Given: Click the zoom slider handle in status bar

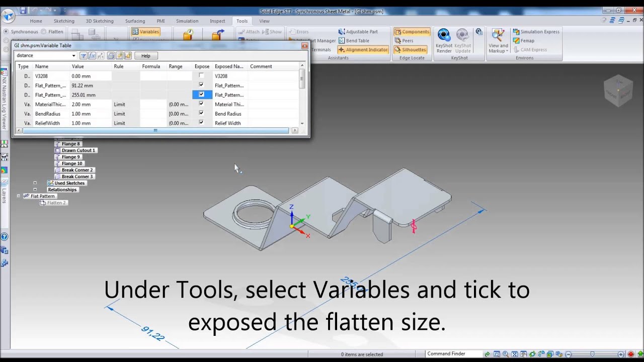Looking at the screenshot, I should pos(592,354).
